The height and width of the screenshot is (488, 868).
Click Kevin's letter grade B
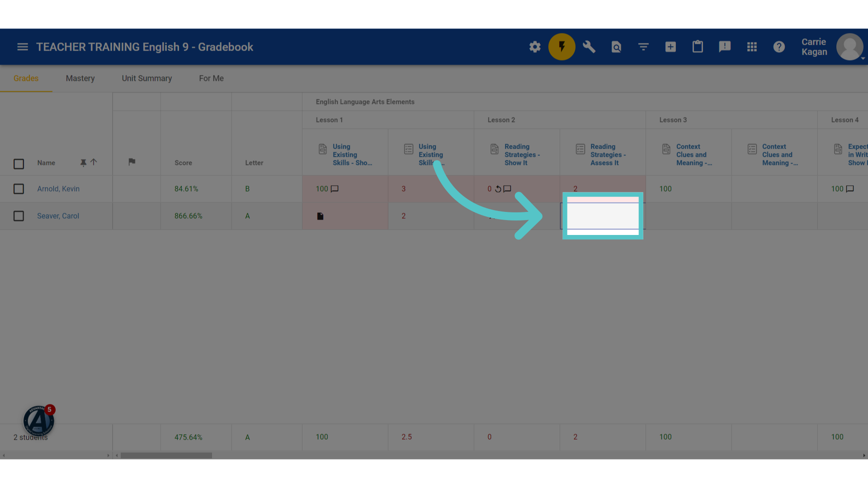247,189
